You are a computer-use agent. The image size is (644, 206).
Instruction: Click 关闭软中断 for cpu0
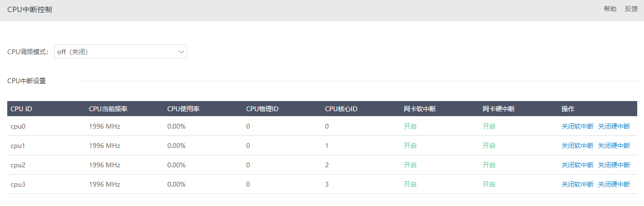click(577, 126)
